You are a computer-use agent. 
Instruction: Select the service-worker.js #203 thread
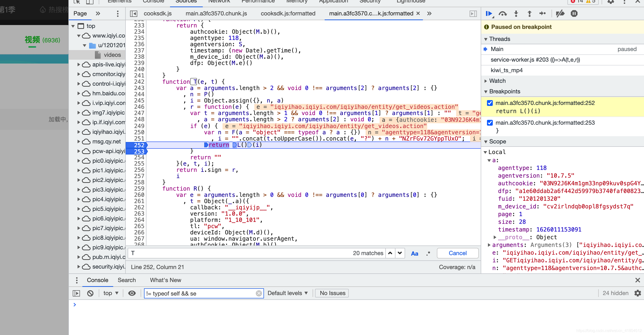pyautogui.click(x=562, y=60)
